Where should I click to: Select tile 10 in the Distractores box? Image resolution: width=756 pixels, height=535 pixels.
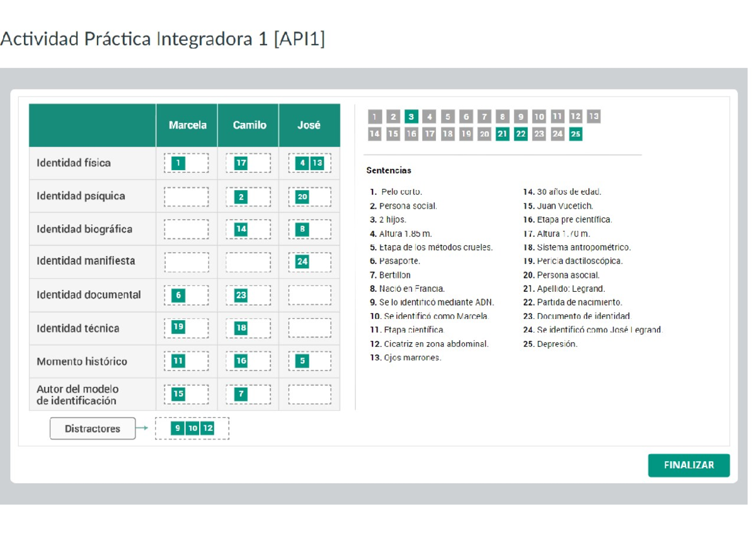click(193, 429)
